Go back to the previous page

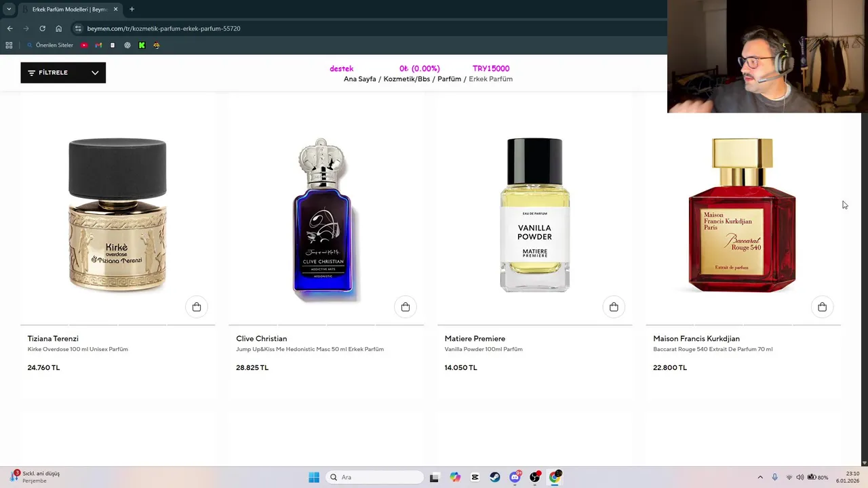tap(9, 28)
